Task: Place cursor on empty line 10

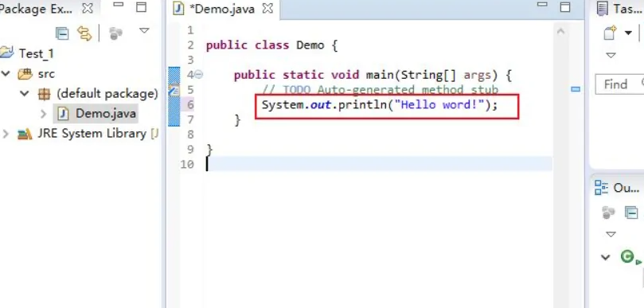Action: pos(378,164)
